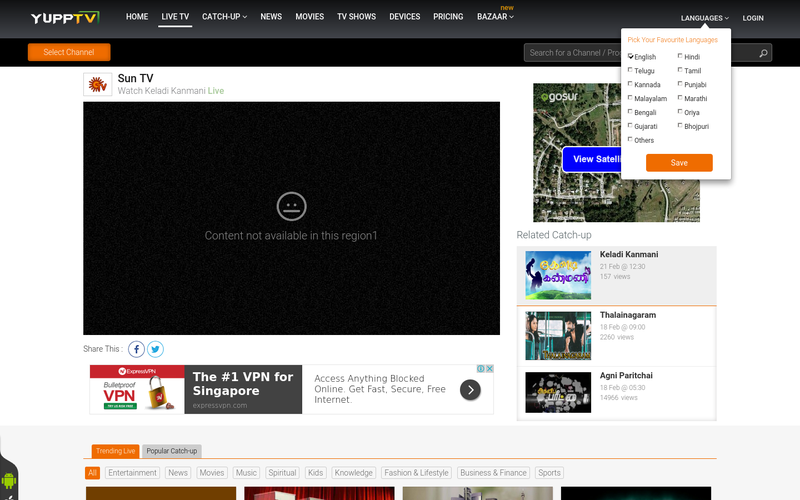Screen dimensions: 800x500
Task: Filter by Entertainment category
Action: (x=133, y=473)
